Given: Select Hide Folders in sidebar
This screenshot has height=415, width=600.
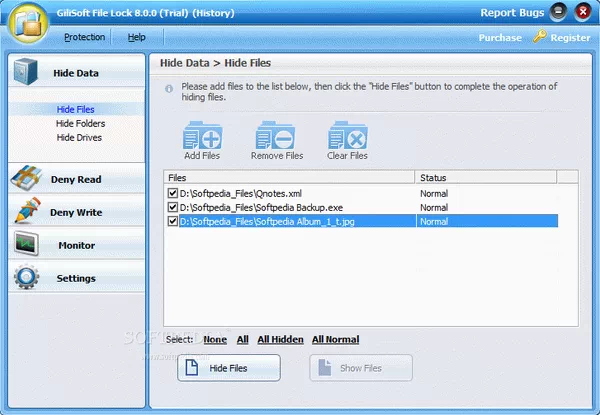Looking at the screenshot, I should pyautogui.click(x=80, y=123).
